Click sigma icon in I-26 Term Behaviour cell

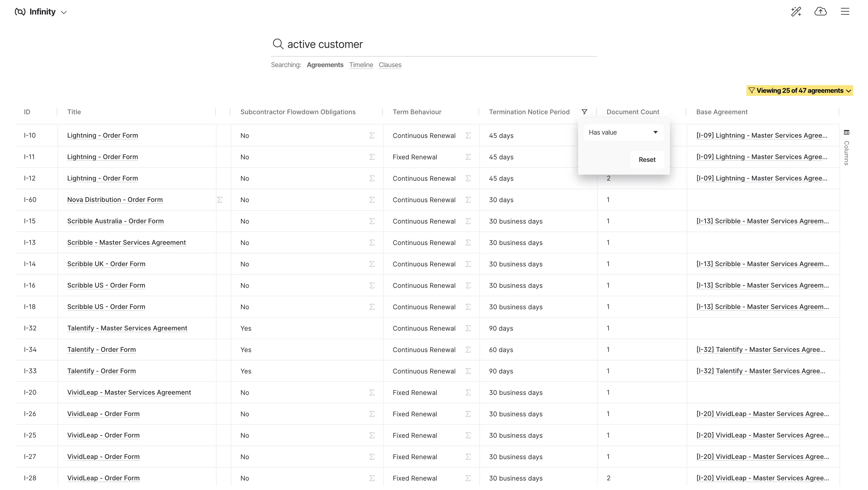(468, 414)
